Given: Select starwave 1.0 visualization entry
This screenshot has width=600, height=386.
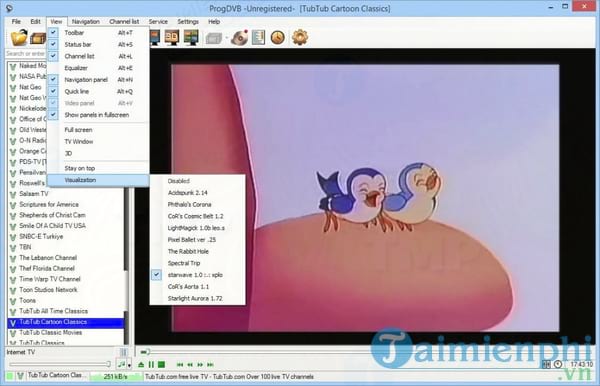Looking at the screenshot, I should (x=197, y=275).
